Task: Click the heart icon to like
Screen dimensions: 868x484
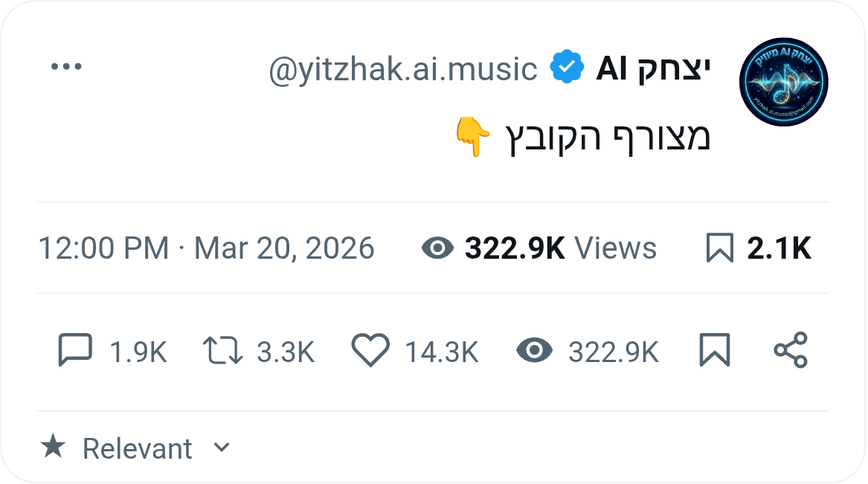Action: 372,350
